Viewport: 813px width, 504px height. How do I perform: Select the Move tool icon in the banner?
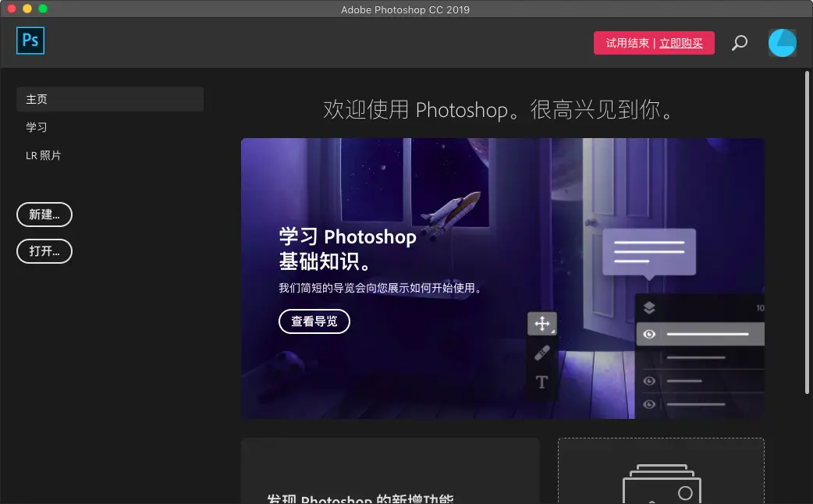541,322
